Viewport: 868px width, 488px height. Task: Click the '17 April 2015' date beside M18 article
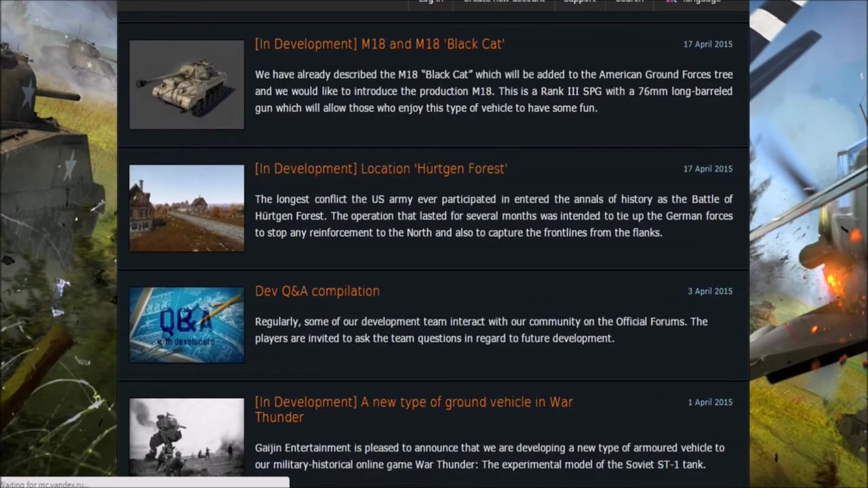coord(708,44)
